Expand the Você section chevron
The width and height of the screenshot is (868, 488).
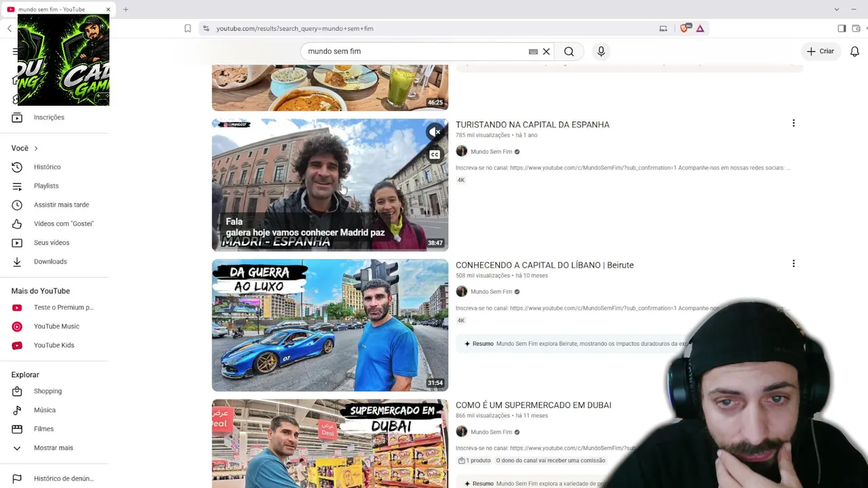coord(36,148)
